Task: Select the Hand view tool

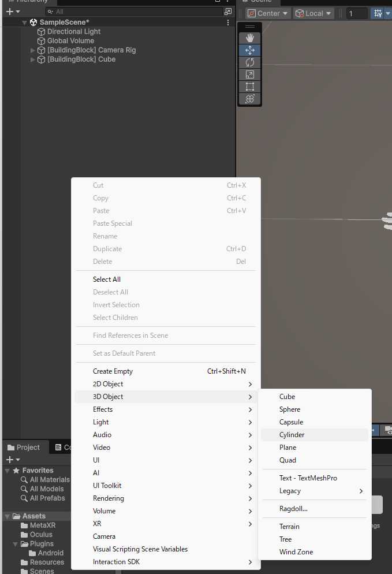Action: point(250,38)
